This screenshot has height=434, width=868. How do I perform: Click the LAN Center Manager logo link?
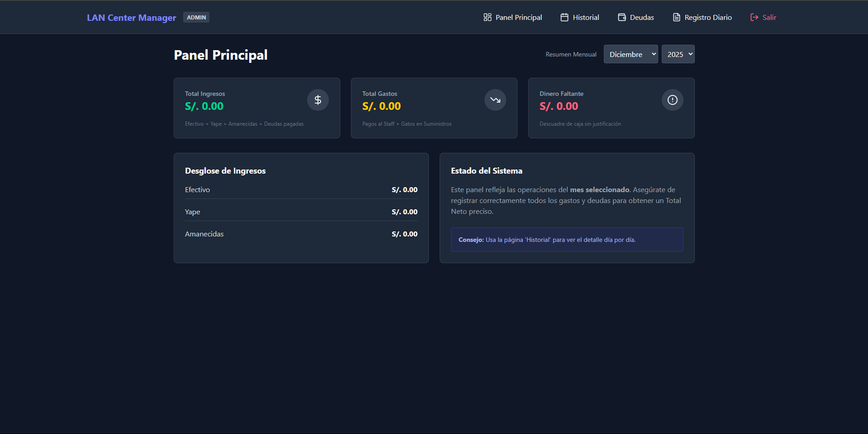click(x=131, y=18)
